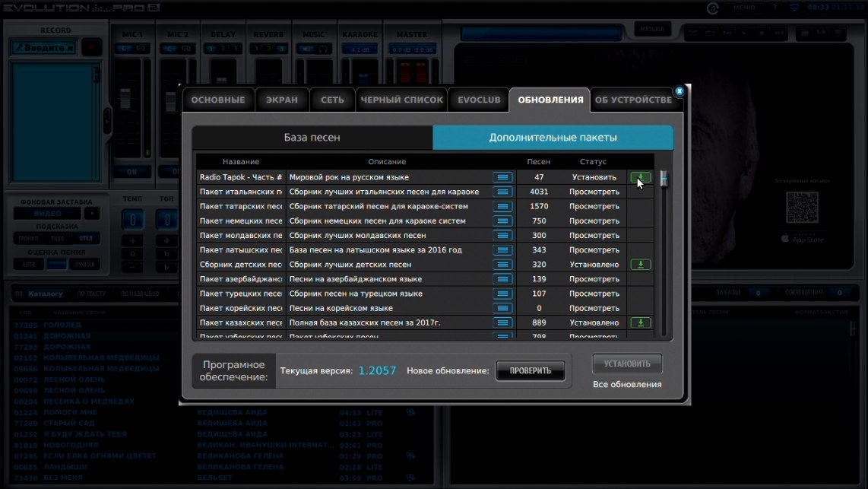Switch to the ОСНОВНЫЕ tab
This screenshot has height=489, width=868.
(218, 100)
